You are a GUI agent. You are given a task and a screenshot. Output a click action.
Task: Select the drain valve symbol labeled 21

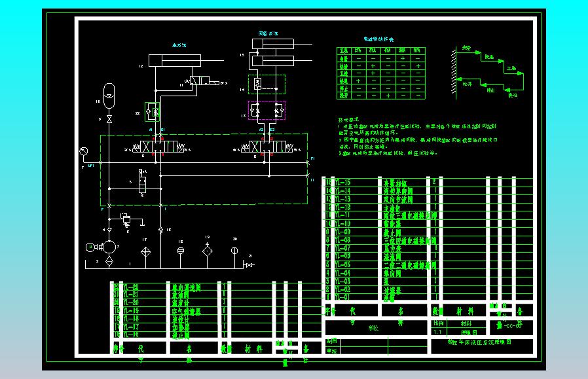(x=249, y=264)
